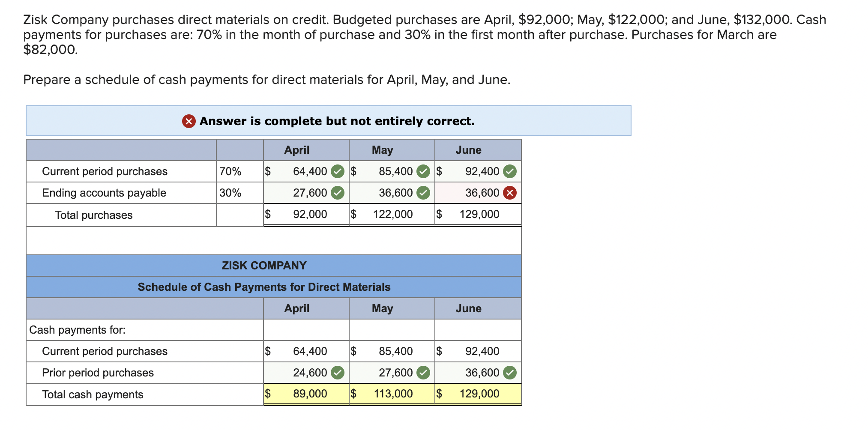Click the green checkmark beside June's 92,400

click(x=510, y=171)
